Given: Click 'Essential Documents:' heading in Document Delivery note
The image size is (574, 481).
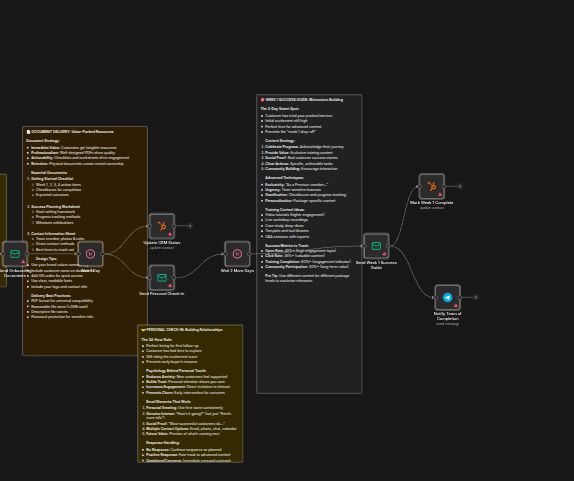Looking at the screenshot, I should click(x=49, y=172).
